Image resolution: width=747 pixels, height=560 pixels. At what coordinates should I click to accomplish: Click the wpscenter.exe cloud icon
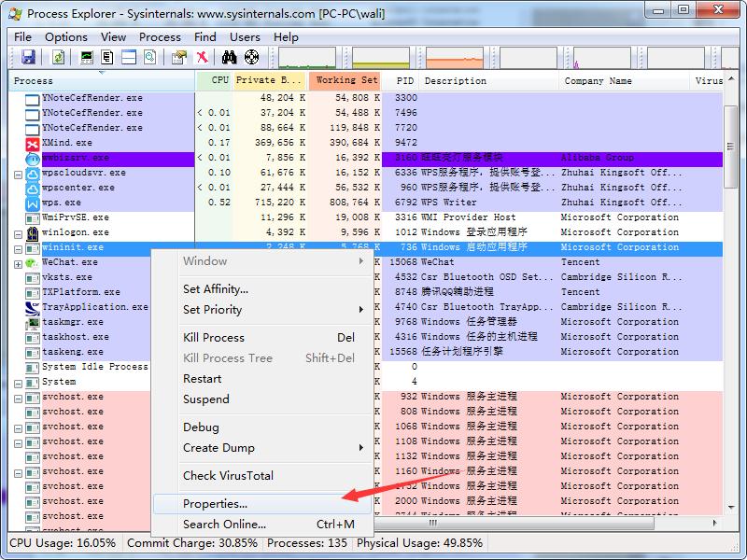point(33,189)
